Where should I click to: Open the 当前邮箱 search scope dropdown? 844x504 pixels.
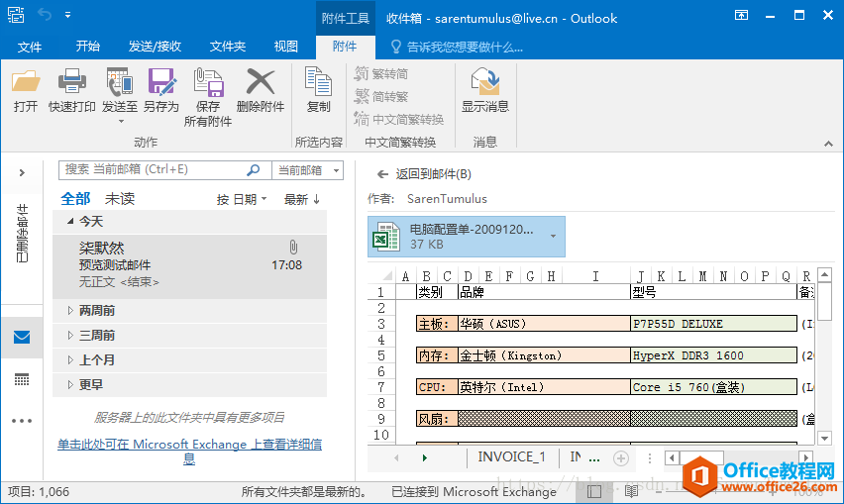click(309, 170)
